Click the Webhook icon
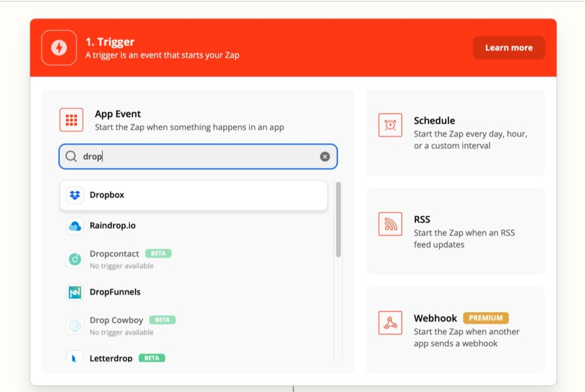 (390, 323)
